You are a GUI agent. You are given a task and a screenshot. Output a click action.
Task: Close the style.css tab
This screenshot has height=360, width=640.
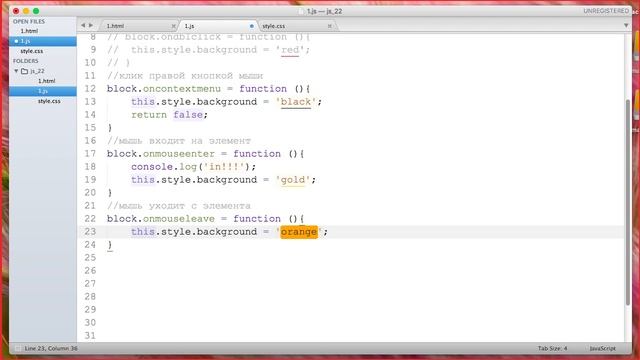330,26
